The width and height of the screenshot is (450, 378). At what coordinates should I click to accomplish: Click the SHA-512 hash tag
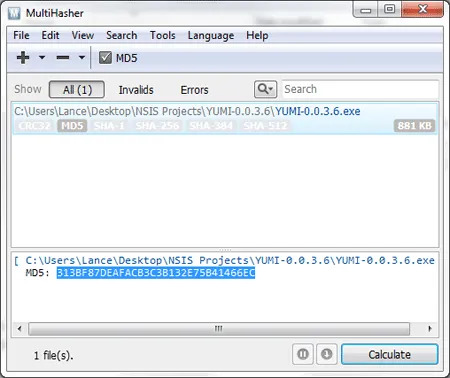265,126
